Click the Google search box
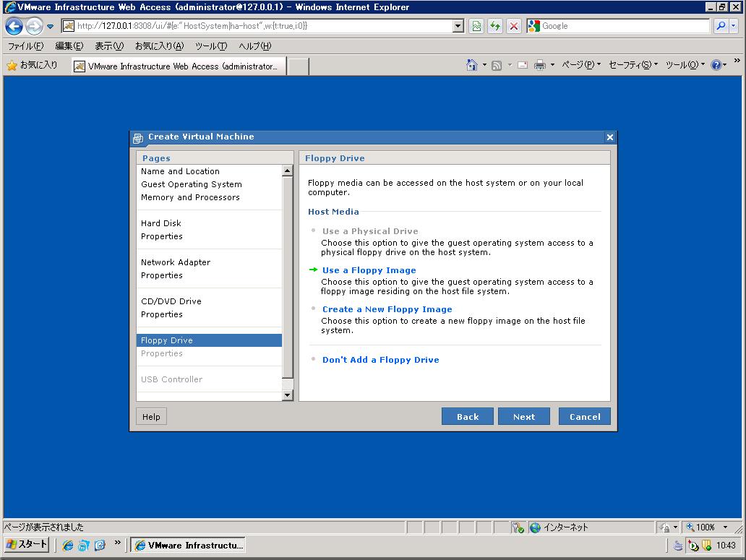746x560 pixels. coord(625,26)
